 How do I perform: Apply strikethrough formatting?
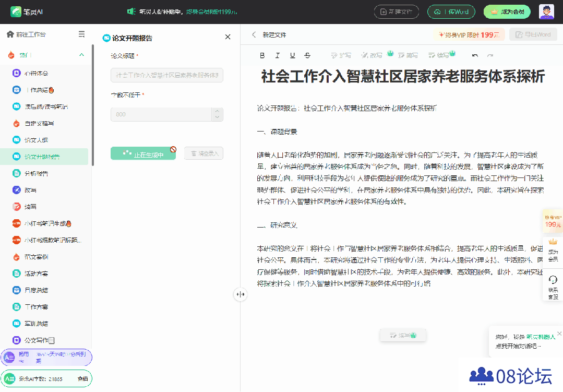coord(307,55)
